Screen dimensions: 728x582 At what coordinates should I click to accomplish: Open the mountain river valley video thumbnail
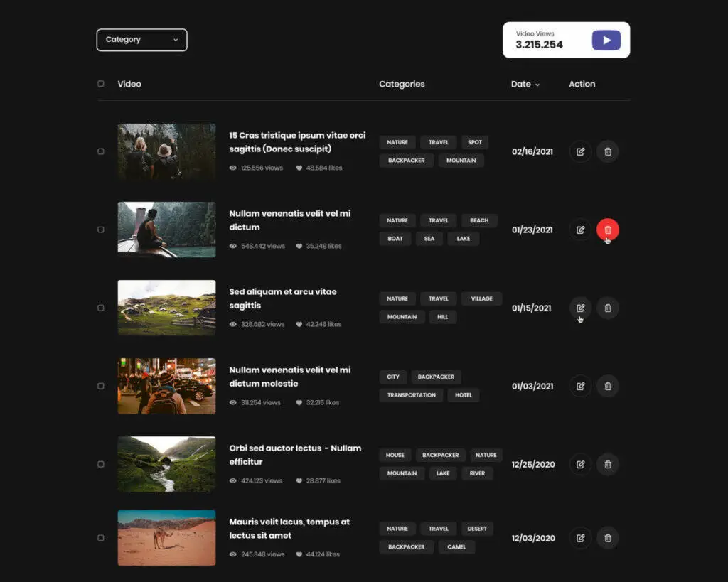pos(166,464)
